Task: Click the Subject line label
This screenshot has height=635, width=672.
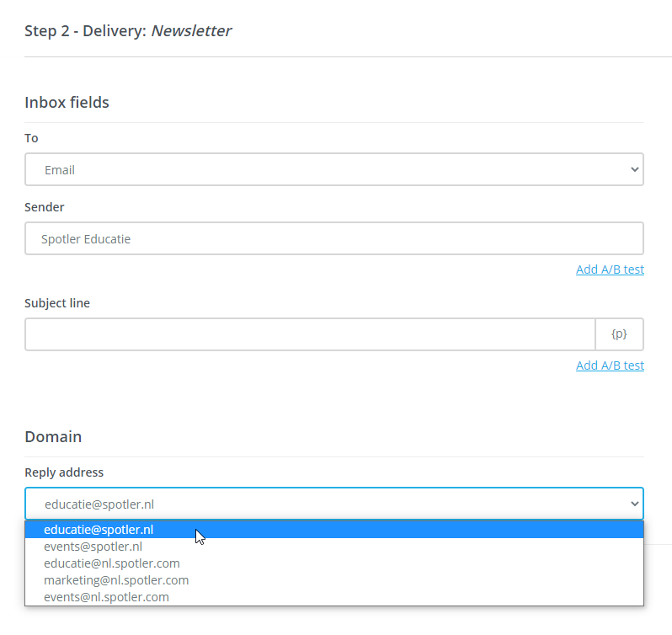Action: coord(57,303)
